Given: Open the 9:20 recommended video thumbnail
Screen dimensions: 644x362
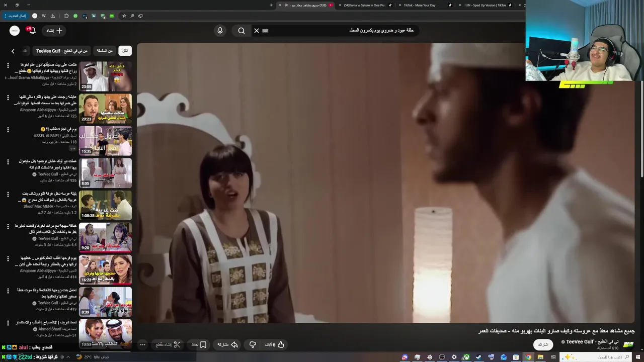Looking at the screenshot, I should [105, 237].
